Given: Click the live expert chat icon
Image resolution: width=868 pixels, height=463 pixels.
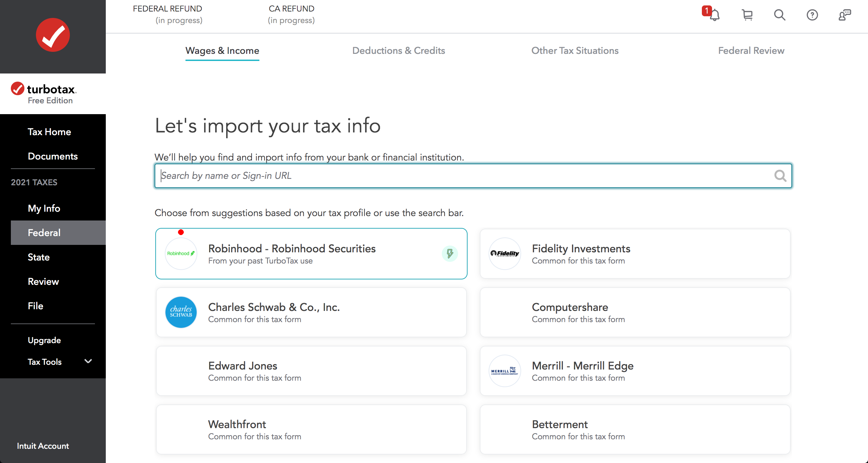Looking at the screenshot, I should (845, 15).
